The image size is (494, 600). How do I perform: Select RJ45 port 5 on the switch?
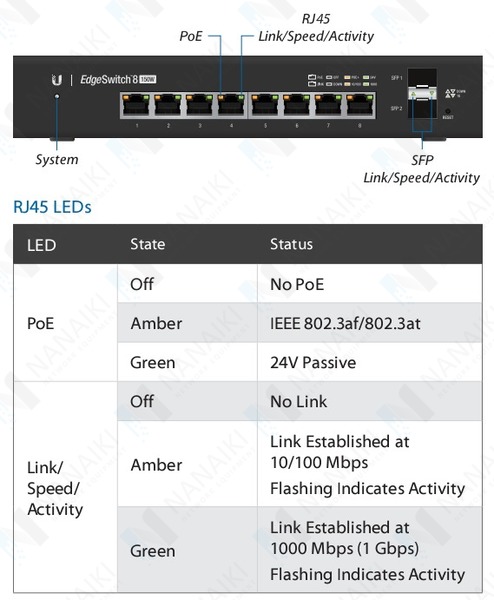click(265, 105)
